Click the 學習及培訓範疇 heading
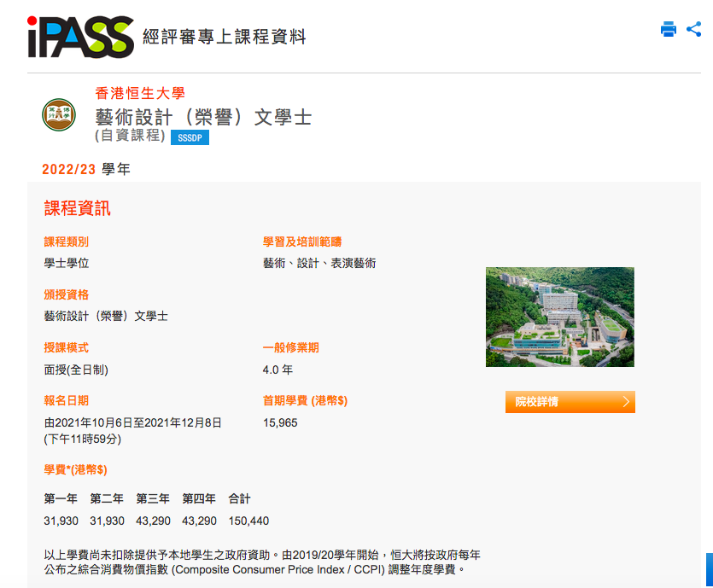Screen dimensions: 713x588 coord(302,242)
